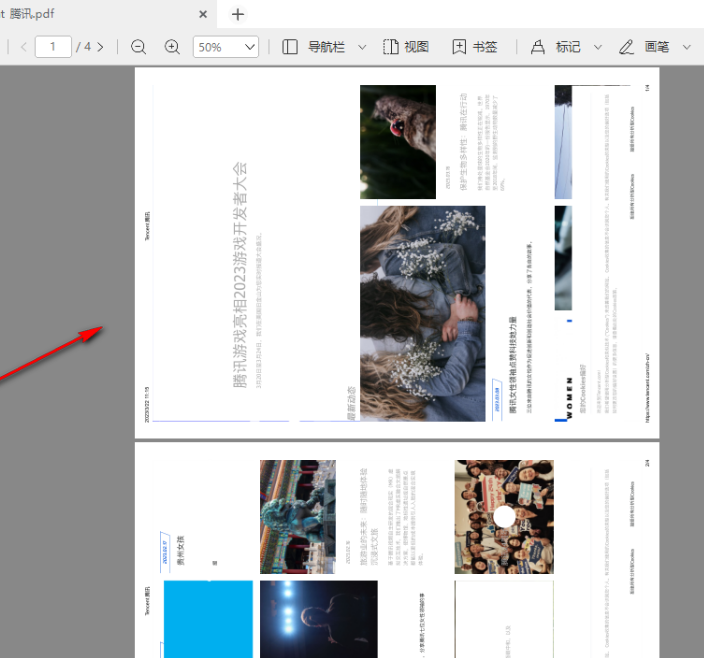
Task: Click the group photo on page two
Action: 504,517
